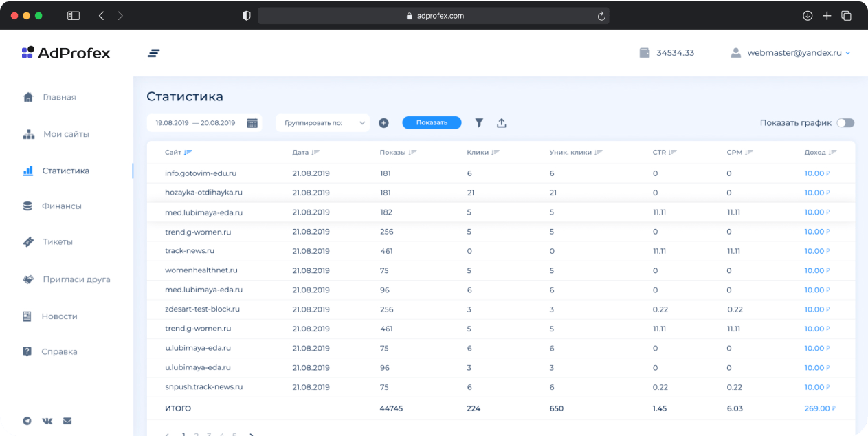
Task: Open a new tab with plus icon
Action: pos(827,15)
